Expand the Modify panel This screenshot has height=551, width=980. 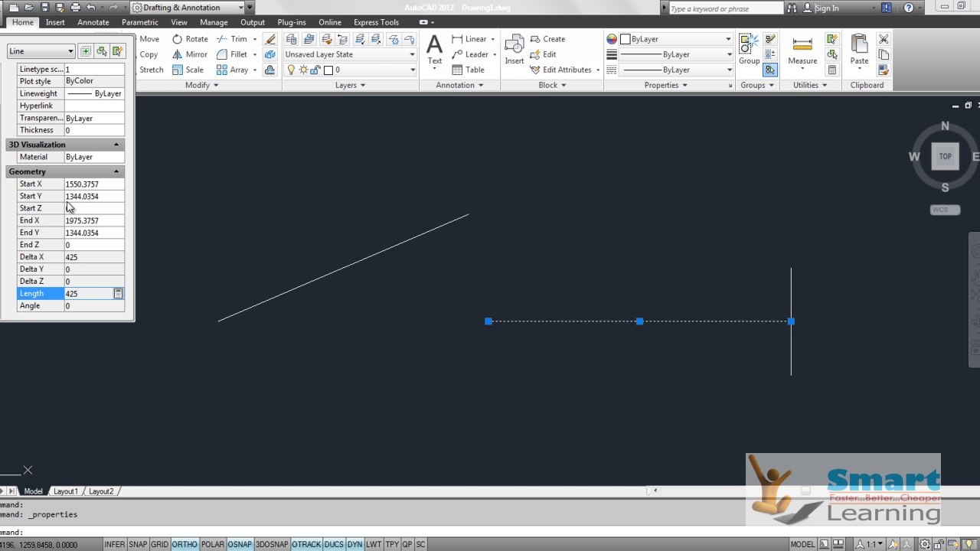point(201,85)
